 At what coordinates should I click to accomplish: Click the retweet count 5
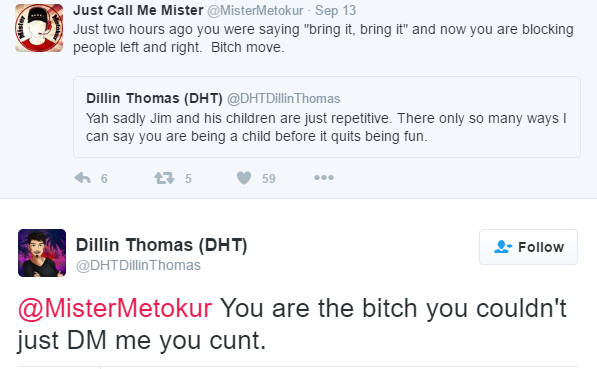(188, 178)
